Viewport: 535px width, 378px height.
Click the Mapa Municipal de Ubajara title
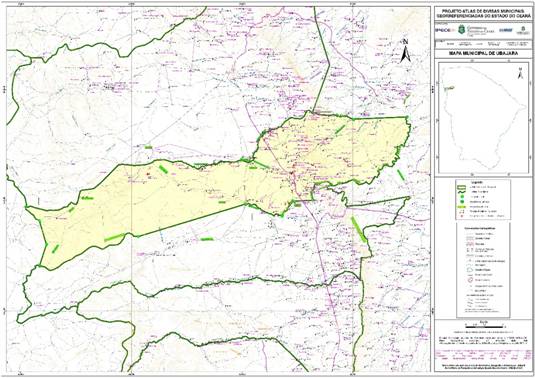click(483, 54)
